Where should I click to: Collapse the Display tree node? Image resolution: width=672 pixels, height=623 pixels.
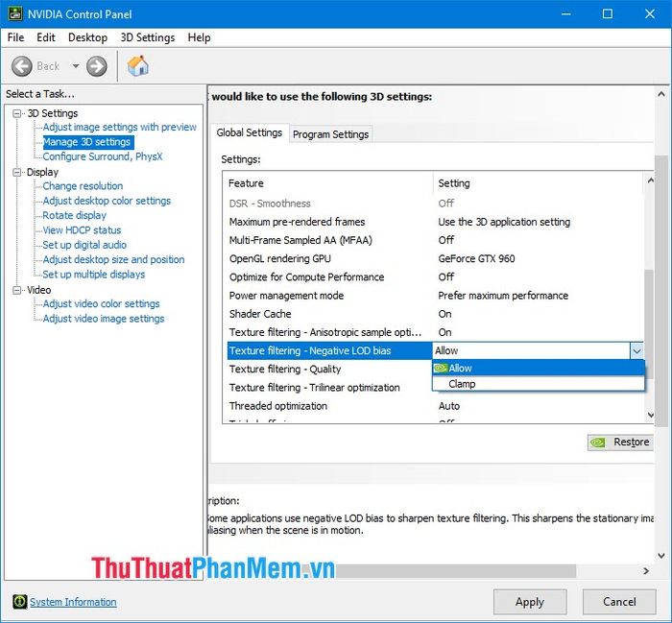(17, 172)
